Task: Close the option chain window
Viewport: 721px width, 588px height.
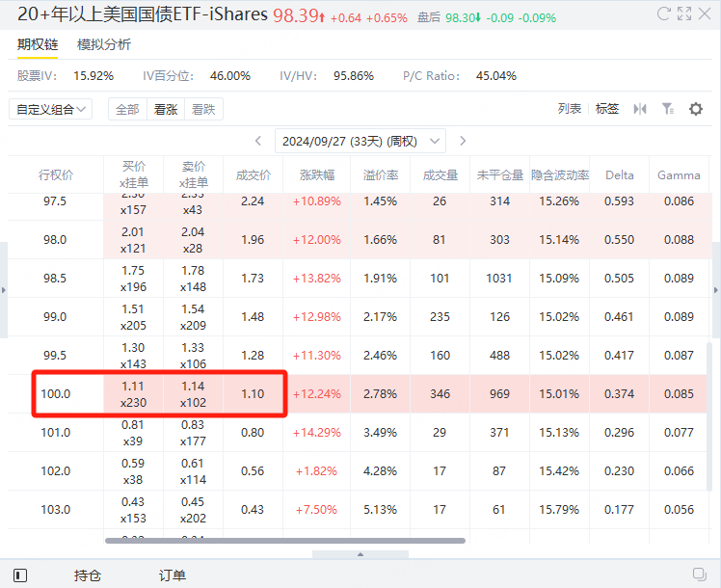Action: (x=705, y=13)
